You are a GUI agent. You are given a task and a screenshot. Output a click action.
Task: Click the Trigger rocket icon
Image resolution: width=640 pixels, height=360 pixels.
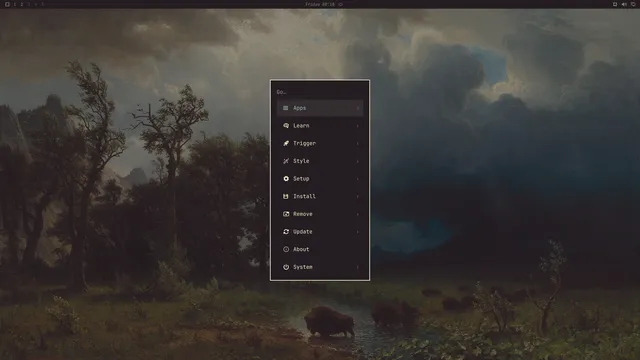[286, 143]
